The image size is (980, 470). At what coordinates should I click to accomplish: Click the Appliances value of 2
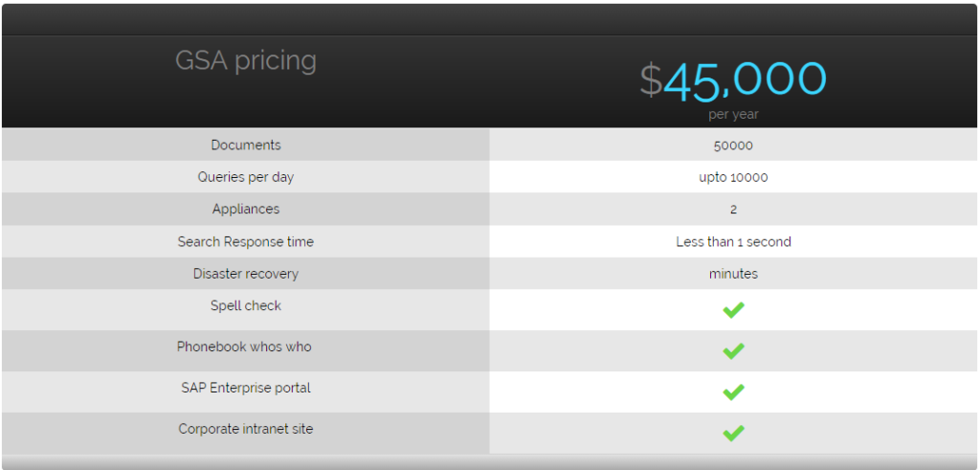click(733, 210)
